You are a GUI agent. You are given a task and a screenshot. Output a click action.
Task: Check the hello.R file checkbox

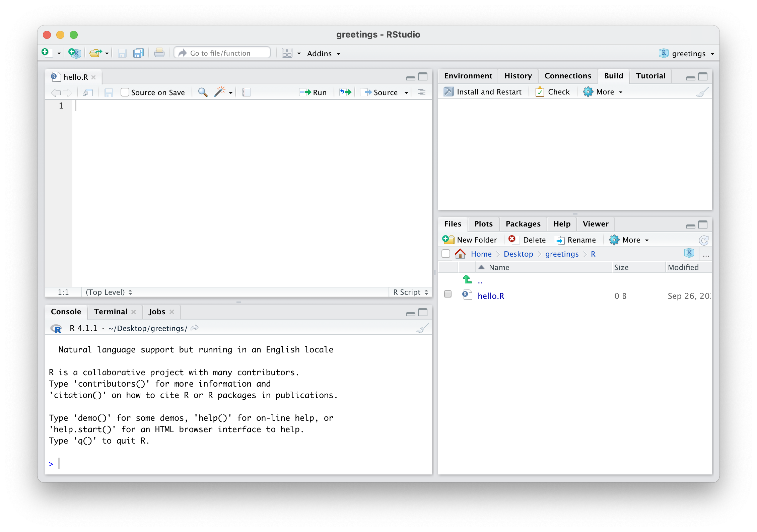pos(448,294)
